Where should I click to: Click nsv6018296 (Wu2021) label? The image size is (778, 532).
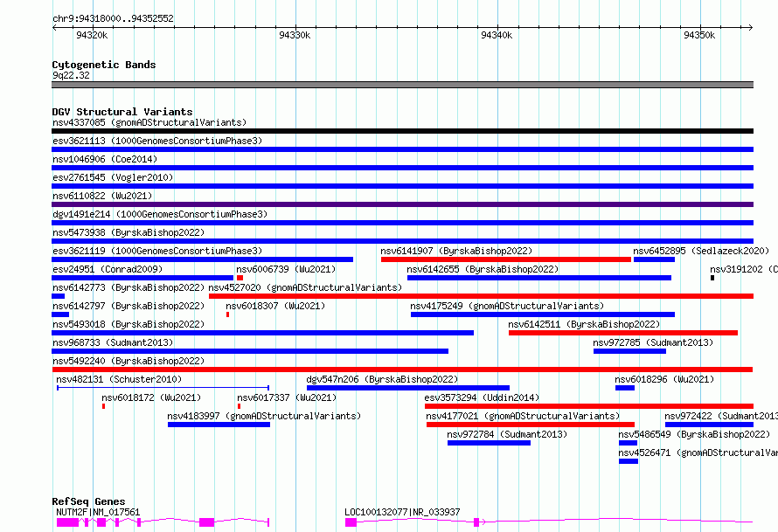tap(664, 379)
